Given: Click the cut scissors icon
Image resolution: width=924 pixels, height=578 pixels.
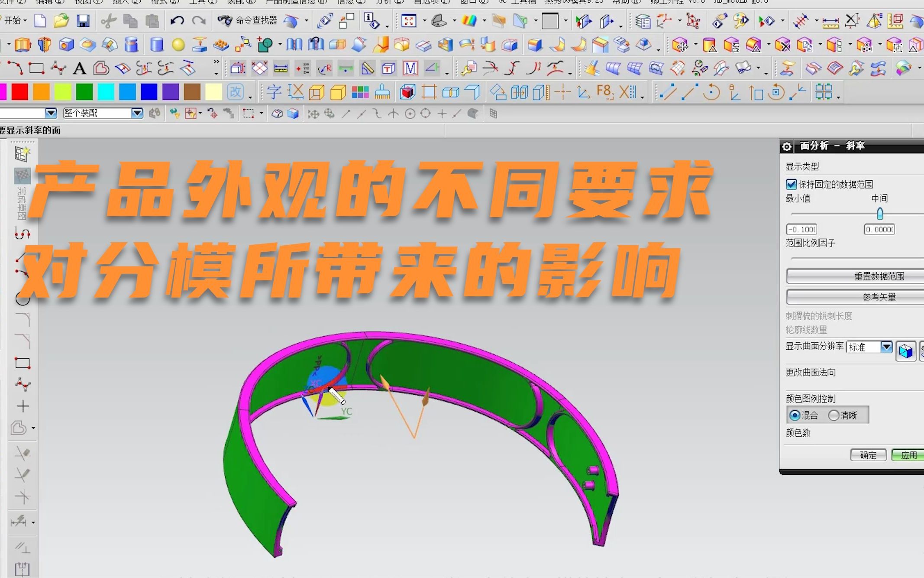Looking at the screenshot, I should [x=108, y=21].
